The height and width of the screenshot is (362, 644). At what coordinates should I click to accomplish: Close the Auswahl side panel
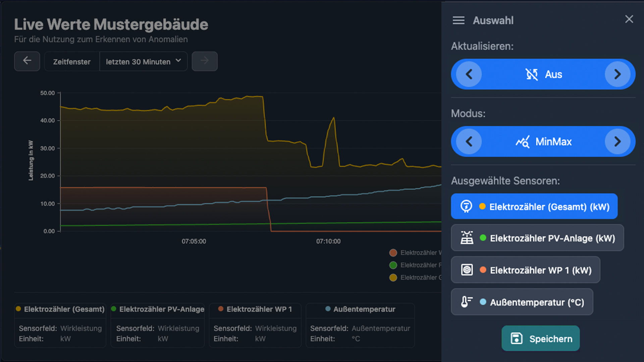pos(629,19)
